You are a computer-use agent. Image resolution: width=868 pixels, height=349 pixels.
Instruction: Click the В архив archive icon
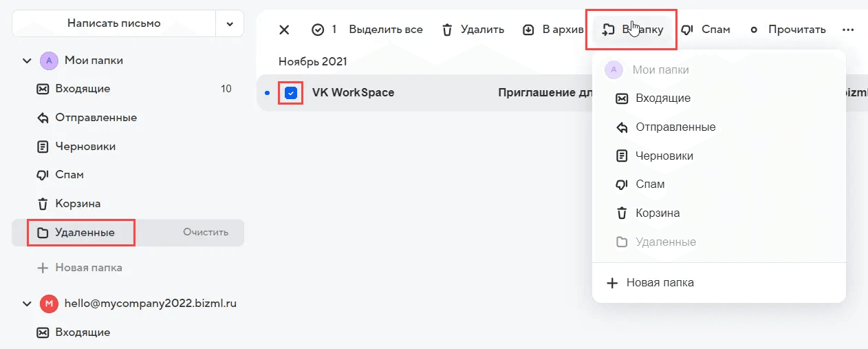point(528,30)
